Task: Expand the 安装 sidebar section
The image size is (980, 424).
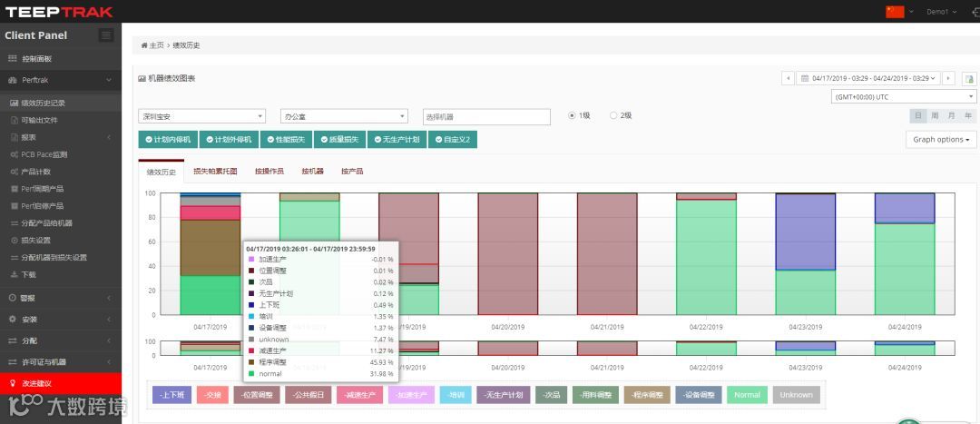Action: point(61,320)
